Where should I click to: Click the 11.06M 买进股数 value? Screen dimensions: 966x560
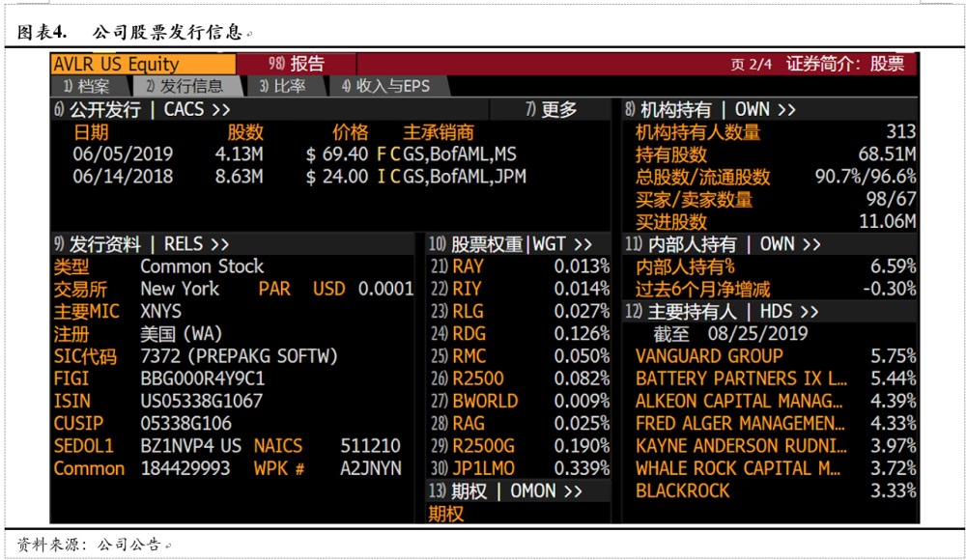887,221
